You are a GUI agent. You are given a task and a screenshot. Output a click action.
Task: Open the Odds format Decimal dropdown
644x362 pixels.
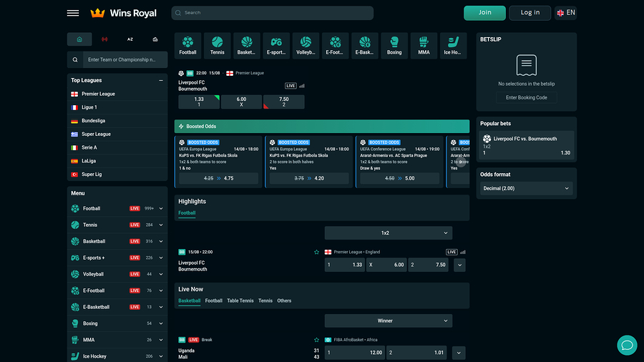pyautogui.click(x=526, y=188)
